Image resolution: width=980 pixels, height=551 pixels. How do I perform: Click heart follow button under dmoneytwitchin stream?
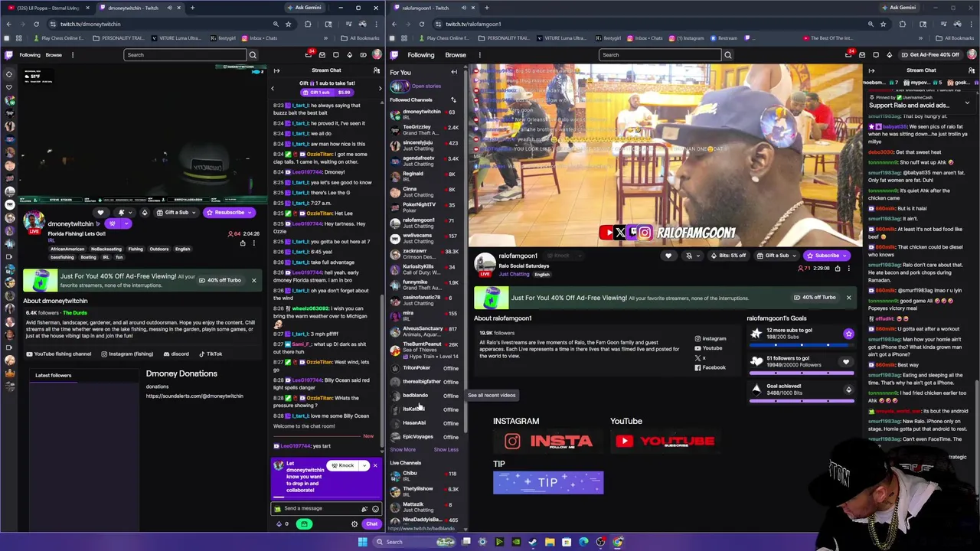point(100,213)
